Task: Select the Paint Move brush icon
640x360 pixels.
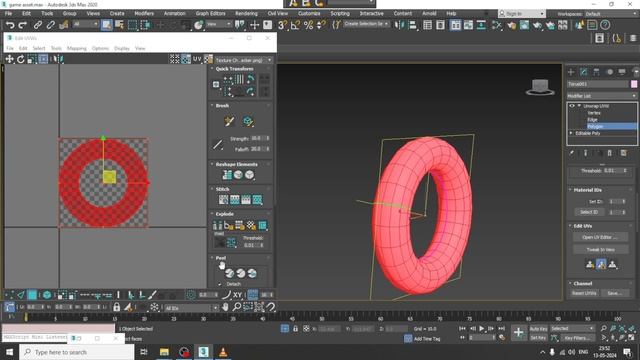Action: point(229,121)
